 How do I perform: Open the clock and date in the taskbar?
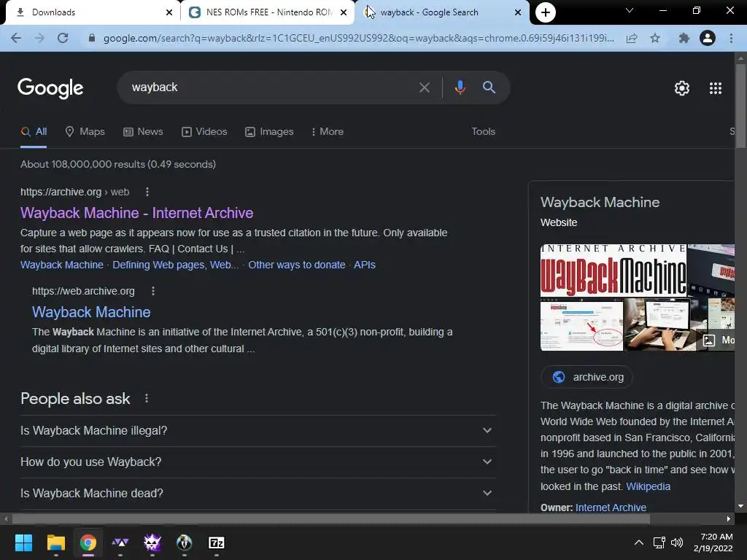pos(713,542)
